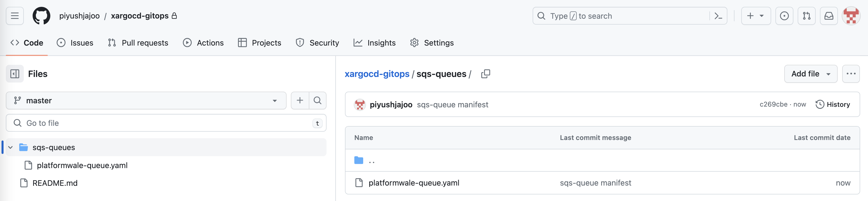Click the file icon beside platformwale-queue.yaml listing
868x201 pixels.
coord(359,183)
